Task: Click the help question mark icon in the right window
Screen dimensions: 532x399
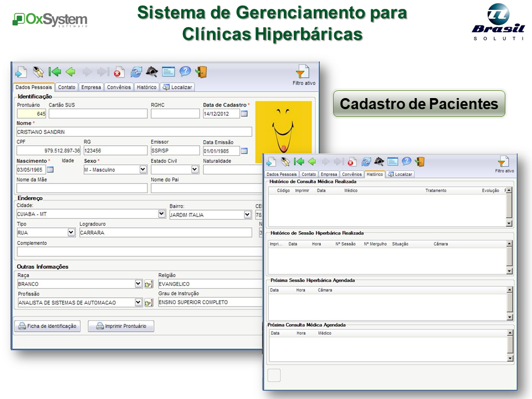Action: (x=406, y=161)
